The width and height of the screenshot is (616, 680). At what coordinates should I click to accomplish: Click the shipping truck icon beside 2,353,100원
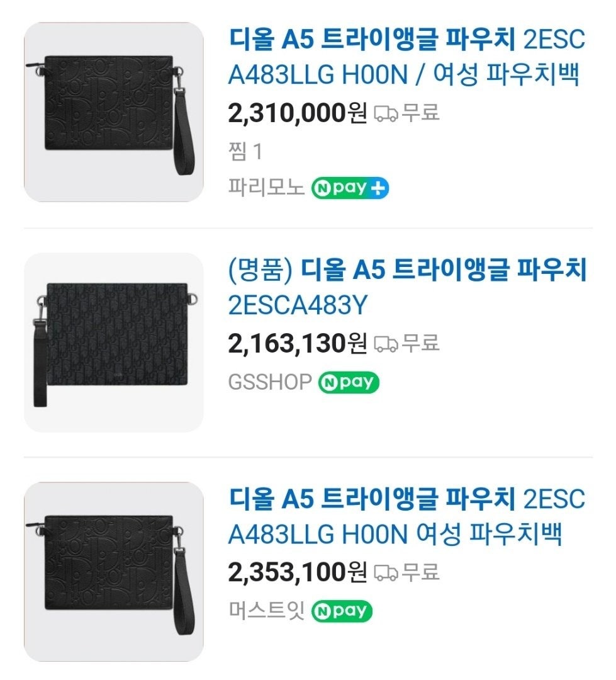tap(386, 573)
